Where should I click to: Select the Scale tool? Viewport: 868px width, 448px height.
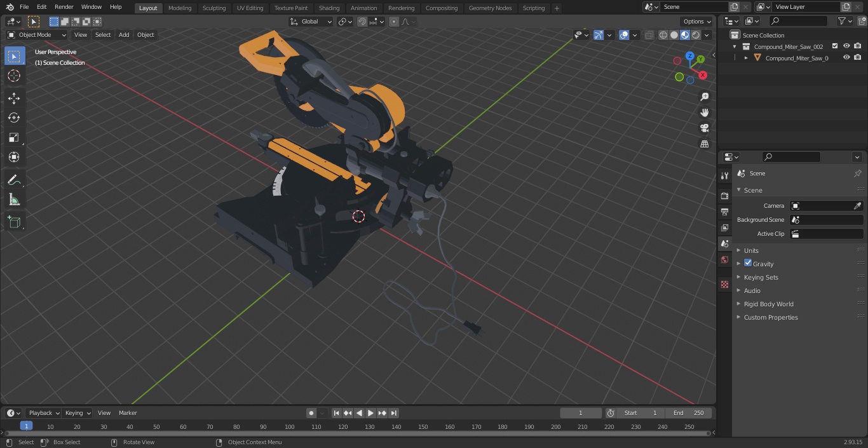(14, 137)
